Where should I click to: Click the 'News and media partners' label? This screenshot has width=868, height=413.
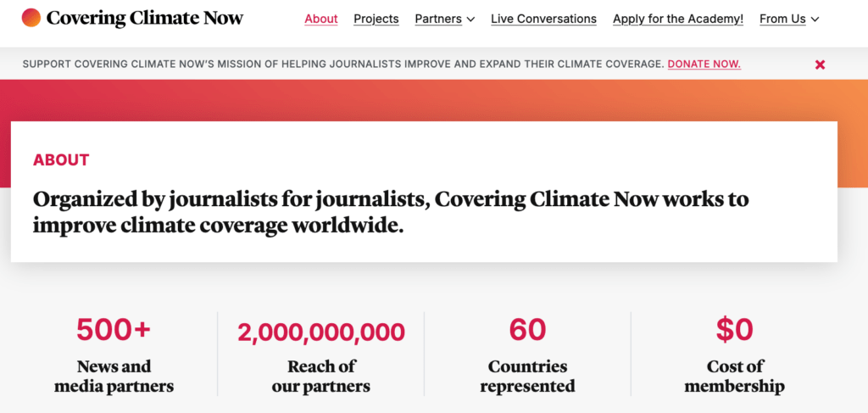(114, 376)
